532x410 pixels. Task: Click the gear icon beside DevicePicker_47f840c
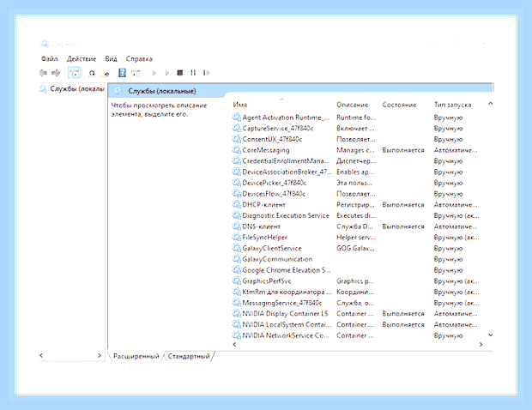pyautogui.click(x=237, y=183)
